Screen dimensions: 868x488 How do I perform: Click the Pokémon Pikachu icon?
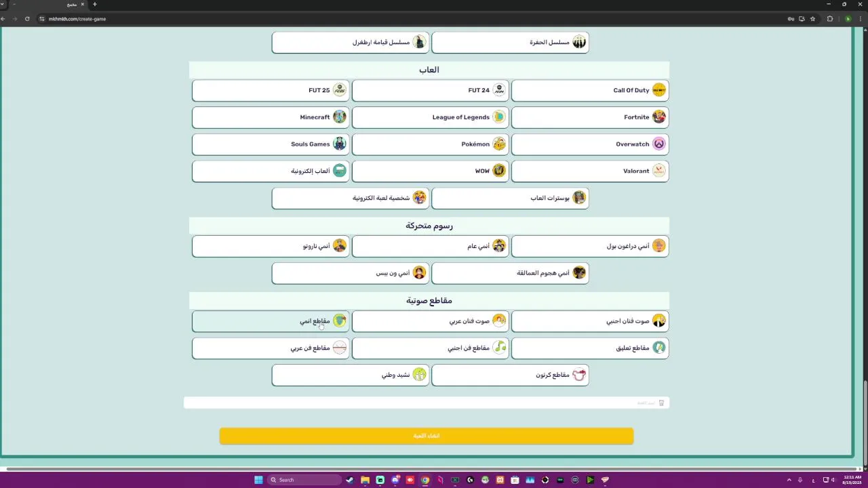[x=499, y=144]
